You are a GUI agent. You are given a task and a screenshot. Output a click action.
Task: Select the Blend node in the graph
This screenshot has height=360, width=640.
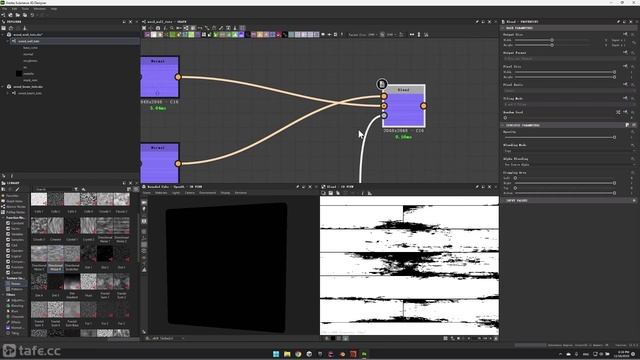(404, 106)
